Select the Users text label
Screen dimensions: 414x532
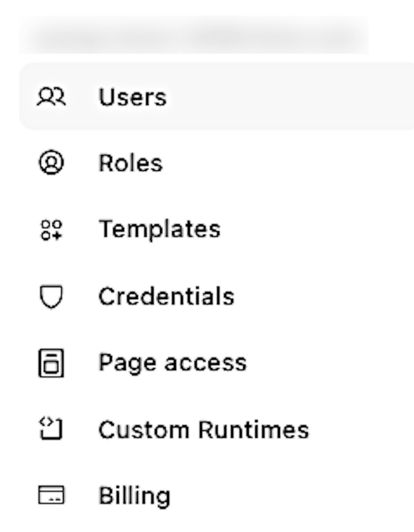132,97
